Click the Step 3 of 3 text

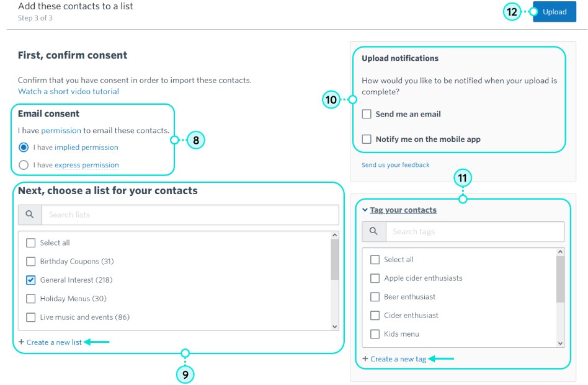pyautogui.click(x=35, y=18)
